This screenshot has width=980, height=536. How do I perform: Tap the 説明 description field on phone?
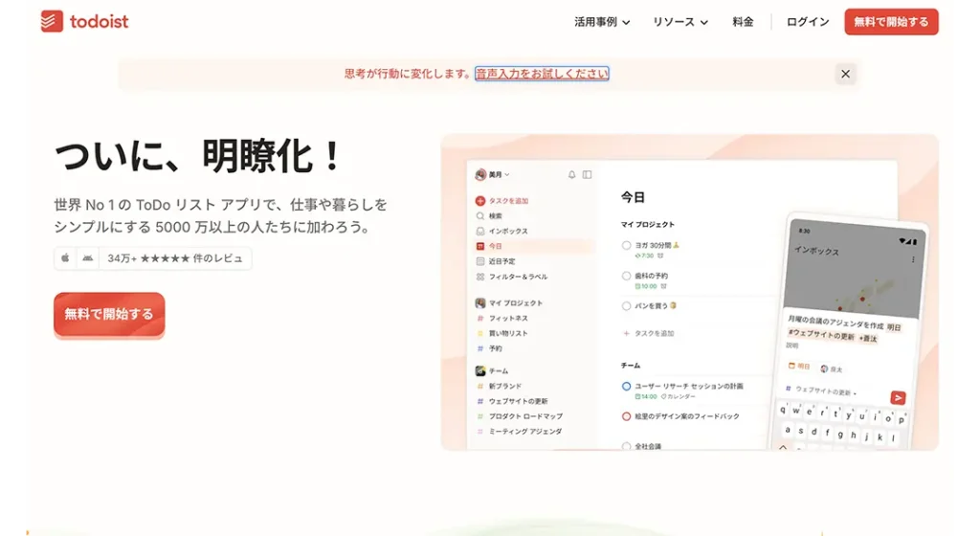point(791,346)
